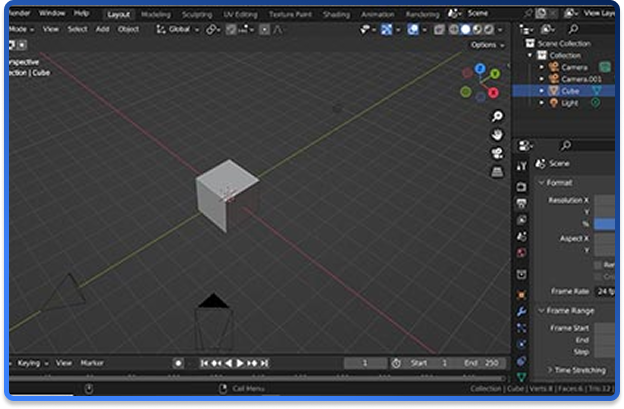
Task: Click the zoom magnifier icon in viewport
Action: (497, 117)
